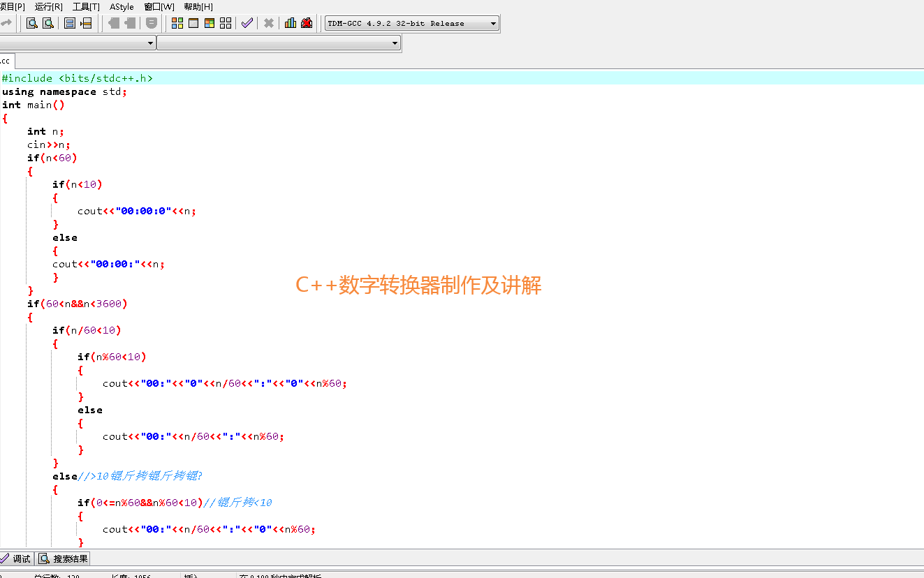Toggle the project browser panel icon
Screen dimensions: 924x578
pyautogui.click(x=70, y=23)
